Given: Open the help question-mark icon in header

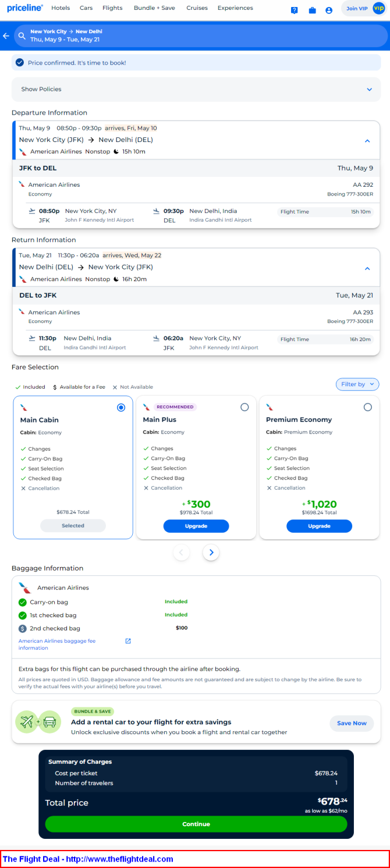Looking at the screenshot, I should coord(295,10).
